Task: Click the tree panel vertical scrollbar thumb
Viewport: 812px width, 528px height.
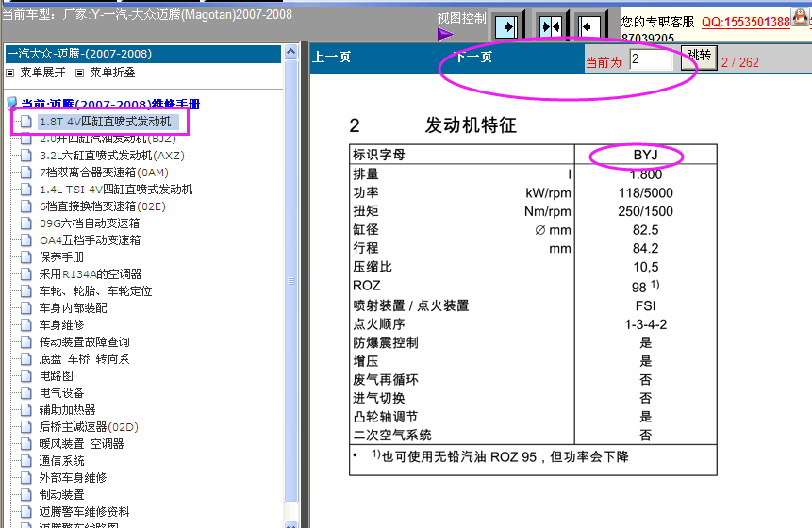Action: 291,281
